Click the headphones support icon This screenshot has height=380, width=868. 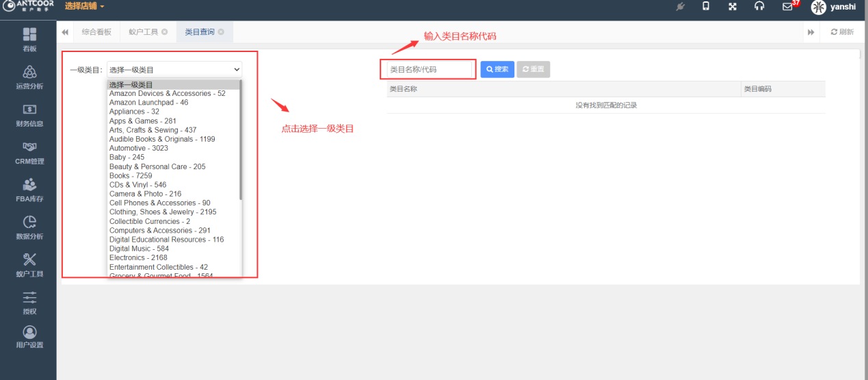click(759, 7)
